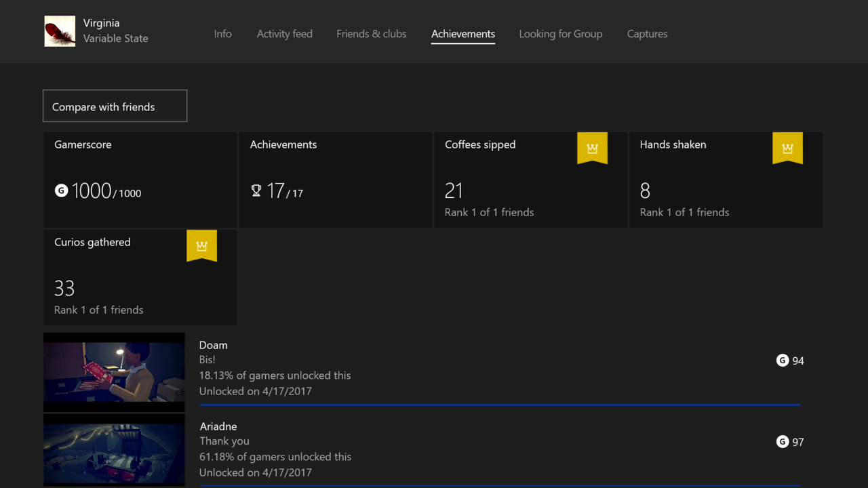Click "Rank 1 of 1 friends" under Curios gathered

[x=99, y=310]
